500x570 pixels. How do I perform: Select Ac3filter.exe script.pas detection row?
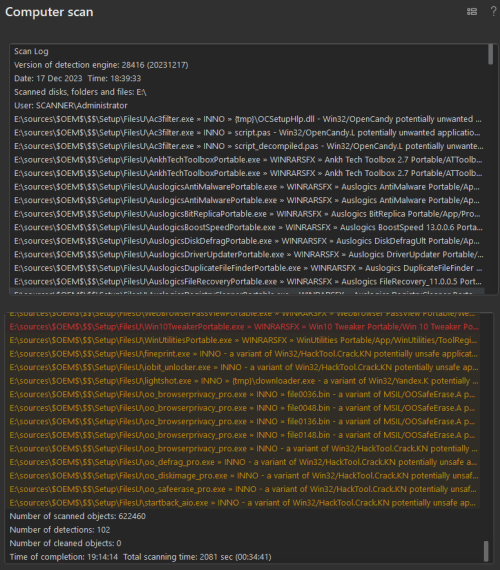click(x=247, y=133)
